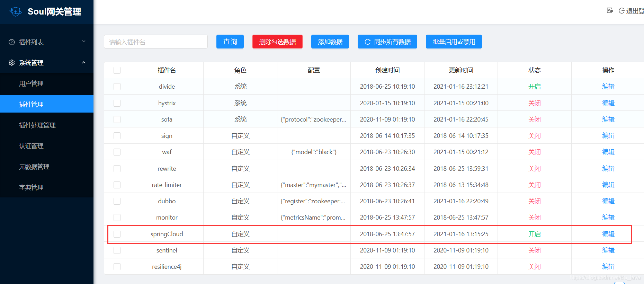644x284 pixels.
Task: Click 编辑 for the waf plugin
Action: pos(608,152)
